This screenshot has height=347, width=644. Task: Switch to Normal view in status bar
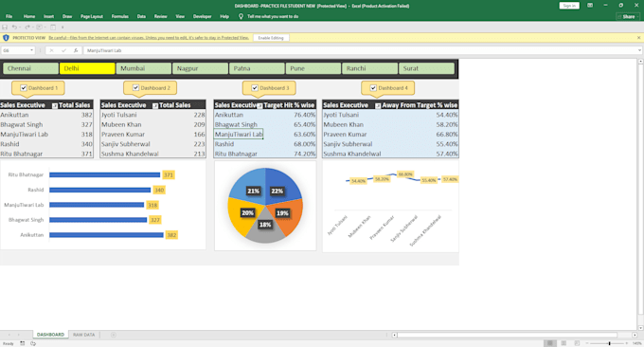pyautogui.click(x=550, y=343)
